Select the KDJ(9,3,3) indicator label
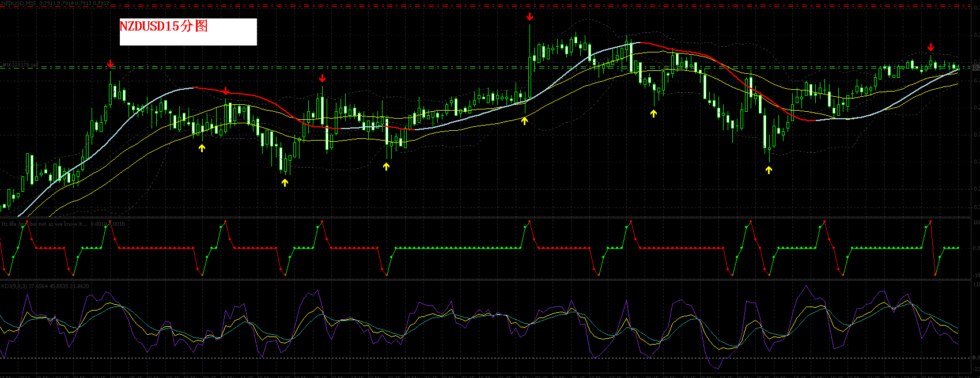 [45, 286]
